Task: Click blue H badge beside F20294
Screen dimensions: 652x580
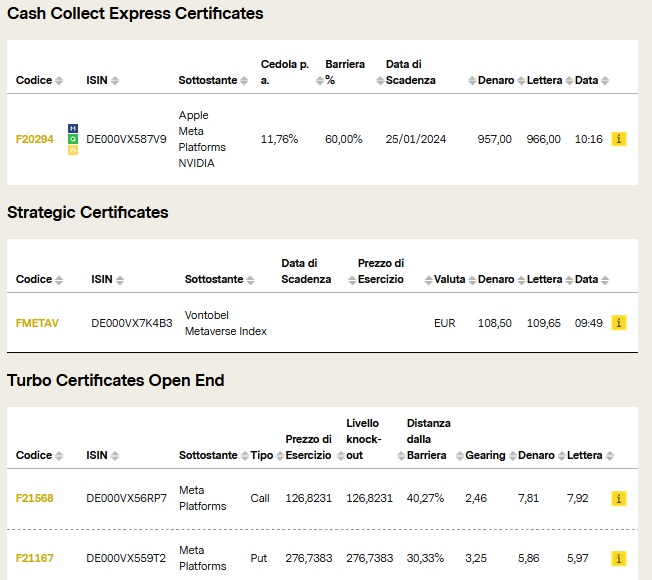Action: tap(73, 128)
